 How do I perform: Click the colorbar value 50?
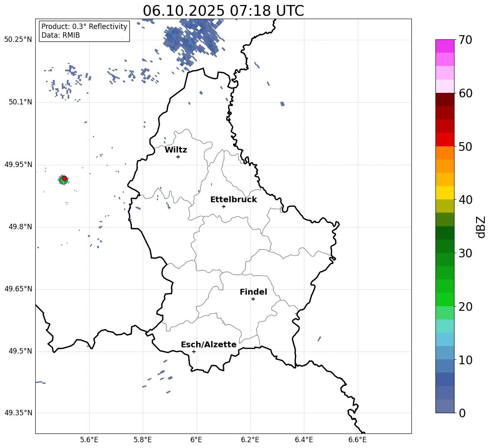466,146
